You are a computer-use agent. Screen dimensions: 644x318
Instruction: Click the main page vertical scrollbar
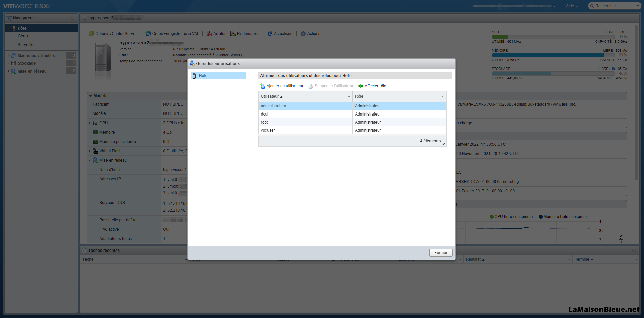(x=636, y=102)
